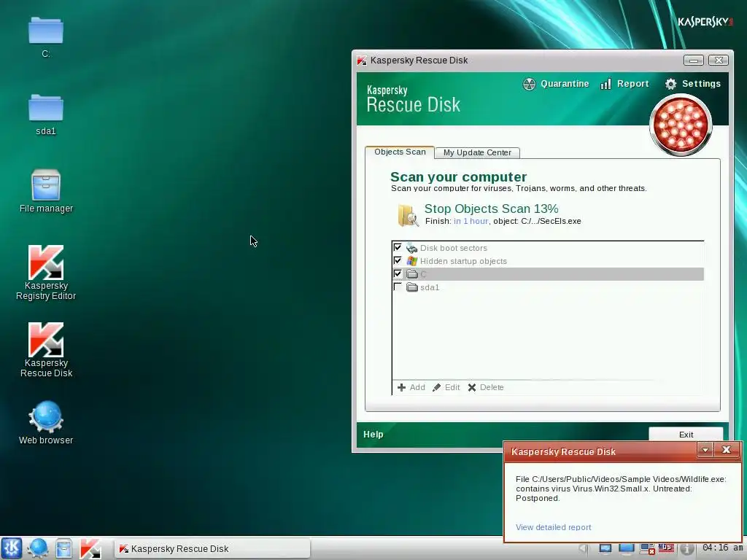Screen dimensions: 747x560
Task: Click the Kaspersky title bar logo icon
Action: [x=362, y=61]
